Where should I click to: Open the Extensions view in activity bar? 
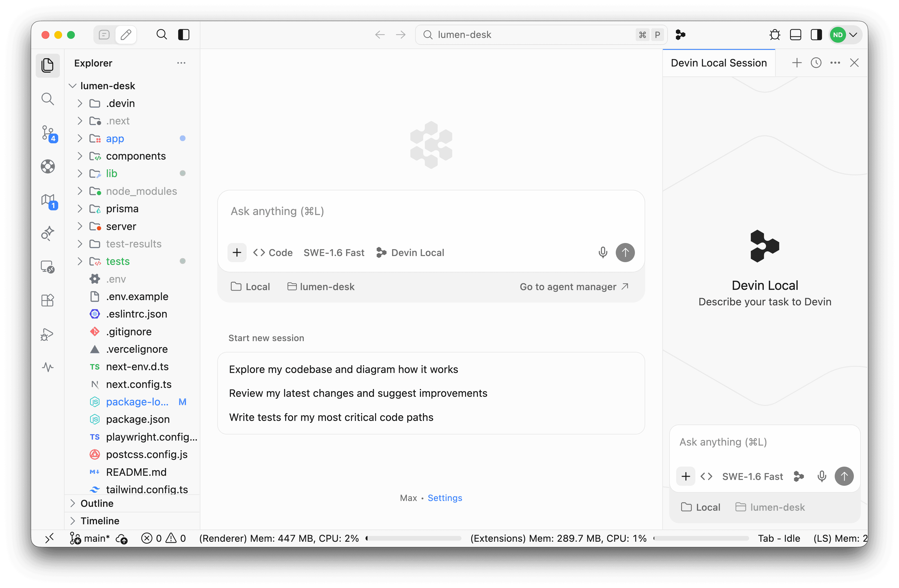pyautogui.click(x=48, y=300)
